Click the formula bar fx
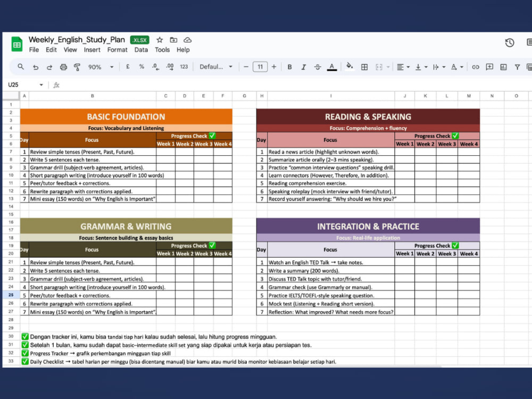The height and width of the screenshot is (399, 532). (x=56, y=85)
